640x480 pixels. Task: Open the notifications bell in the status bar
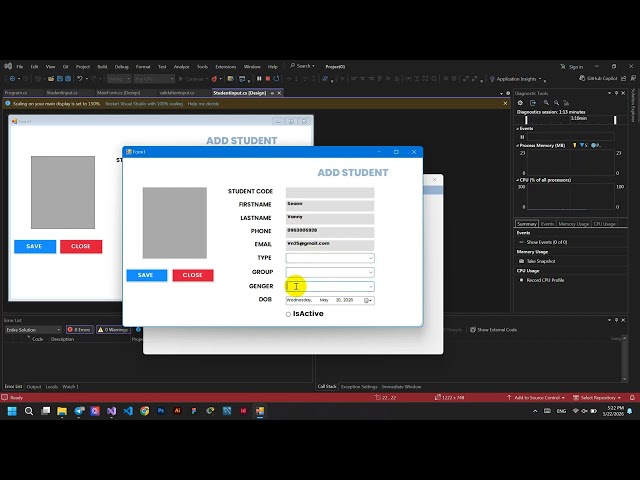(632, 397)
